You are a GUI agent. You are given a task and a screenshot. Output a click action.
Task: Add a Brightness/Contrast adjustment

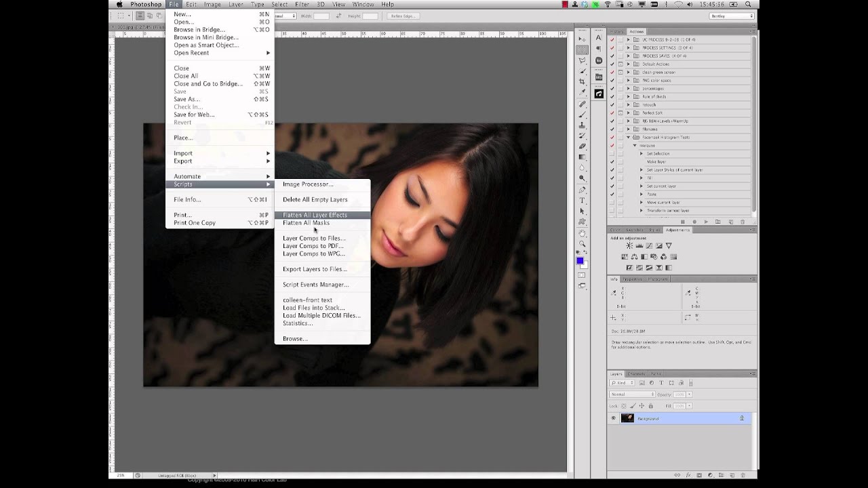coord(629,245)
